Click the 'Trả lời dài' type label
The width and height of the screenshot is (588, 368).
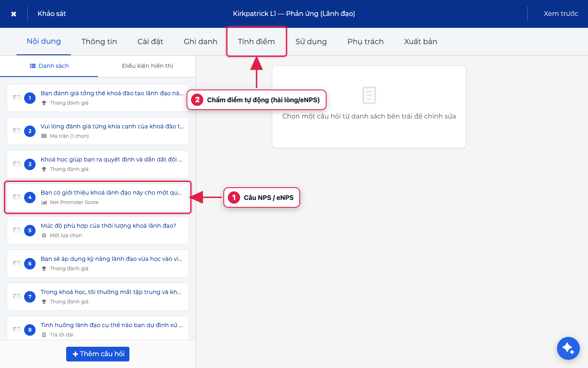point(62,335)
